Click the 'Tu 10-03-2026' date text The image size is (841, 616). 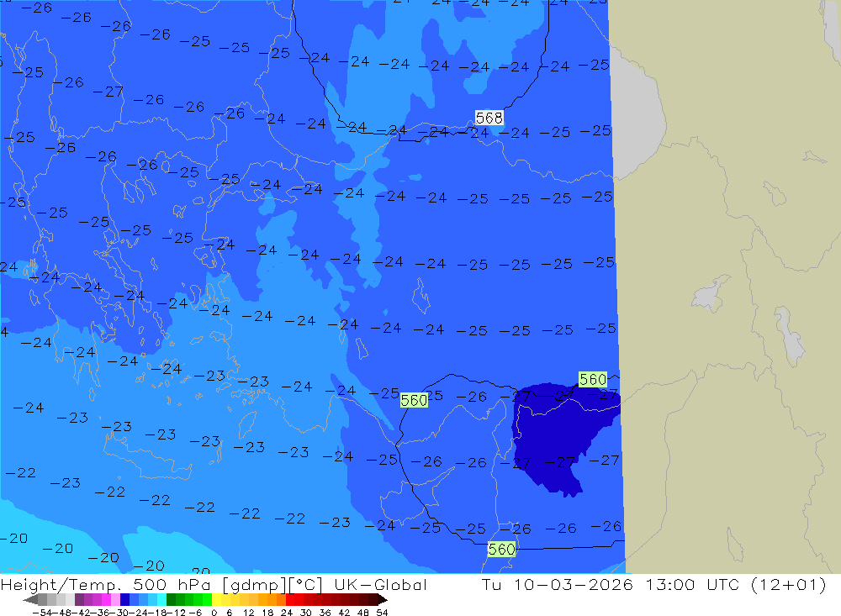pos(558,584)
